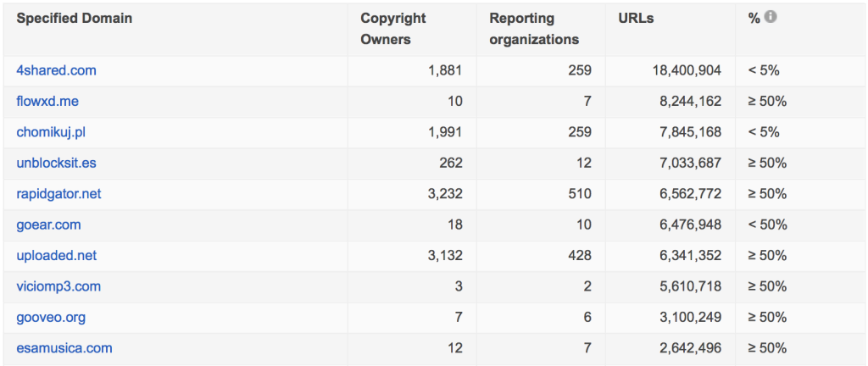Screen dimensions: 868x366
Task: Click copyright owners value 262
Action: tap(451, 164)
